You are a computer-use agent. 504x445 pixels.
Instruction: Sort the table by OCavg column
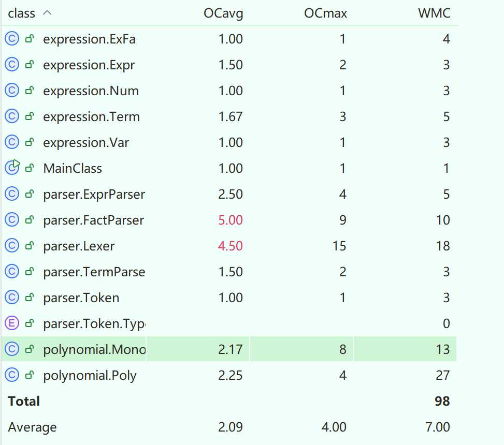point(223,13)
